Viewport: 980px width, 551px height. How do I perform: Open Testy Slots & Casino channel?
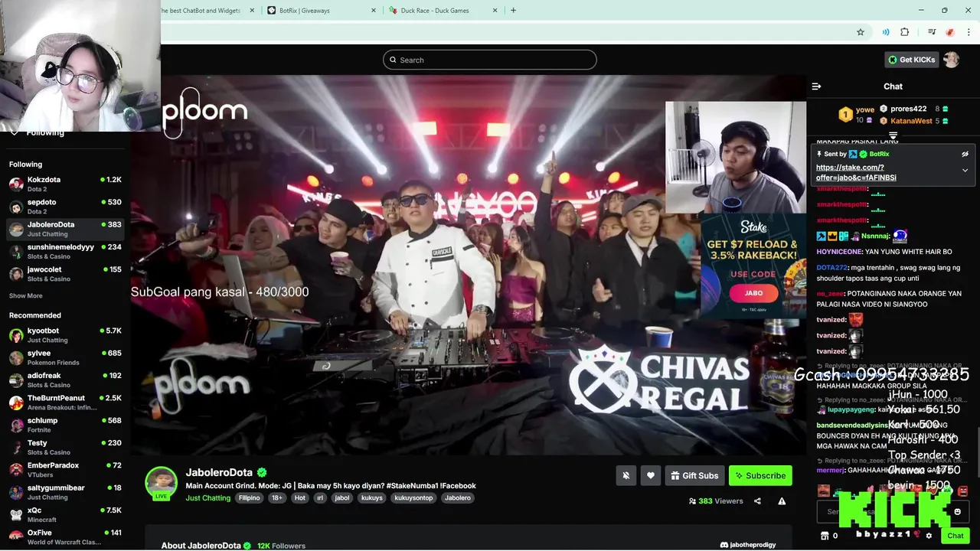[65, 447]
